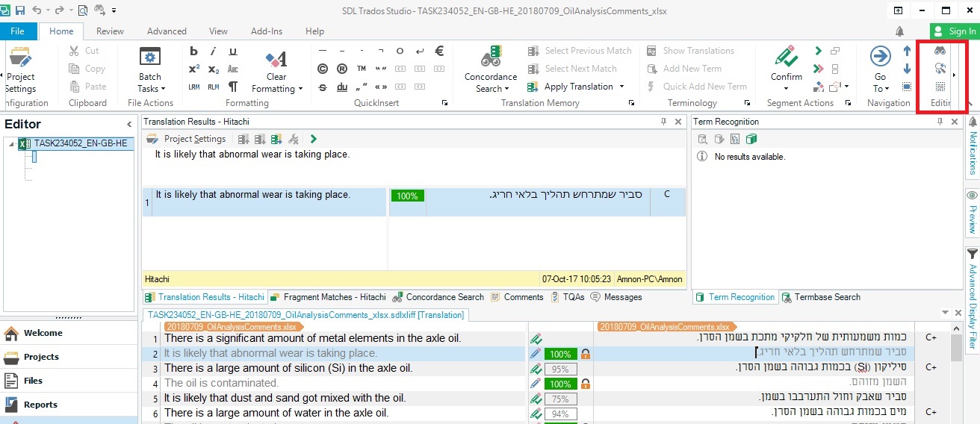Switch to the Concordance Search panel tab
Screen dimensions: 980x424
coord(438,297)
